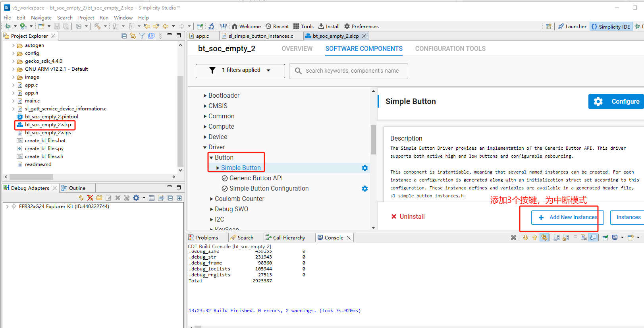Screen dimensions: 644x328
Task: Collapse the Button subcategory
Action: 211,158
